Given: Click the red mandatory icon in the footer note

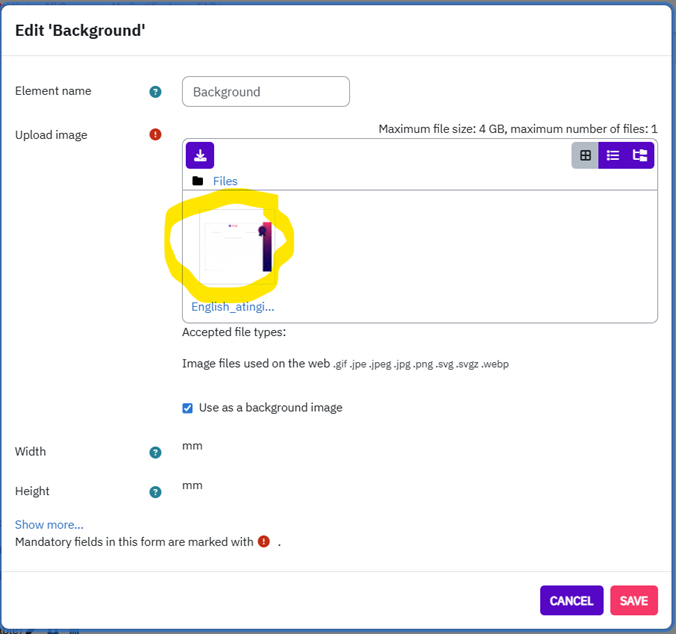Looking at the screenshot, I should tap(264, 542).
